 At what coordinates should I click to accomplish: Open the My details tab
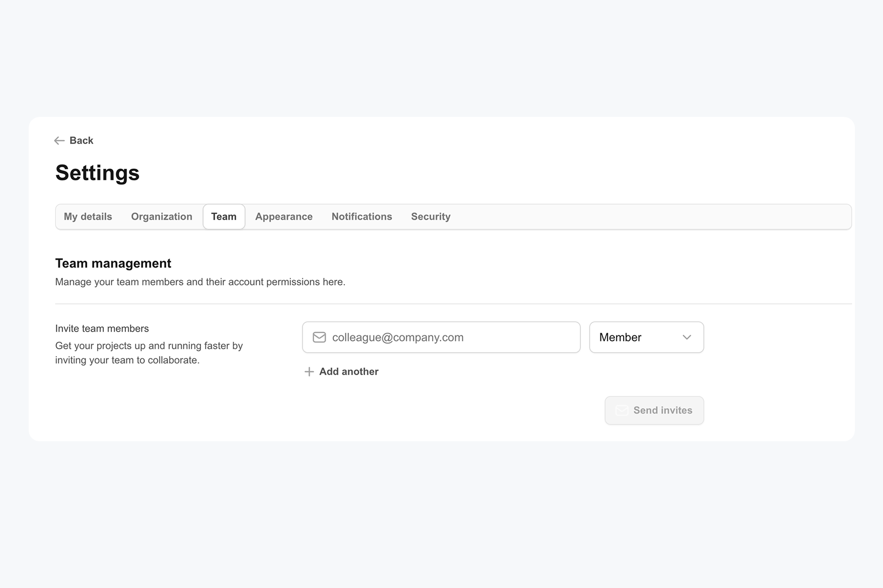point(88,217)
